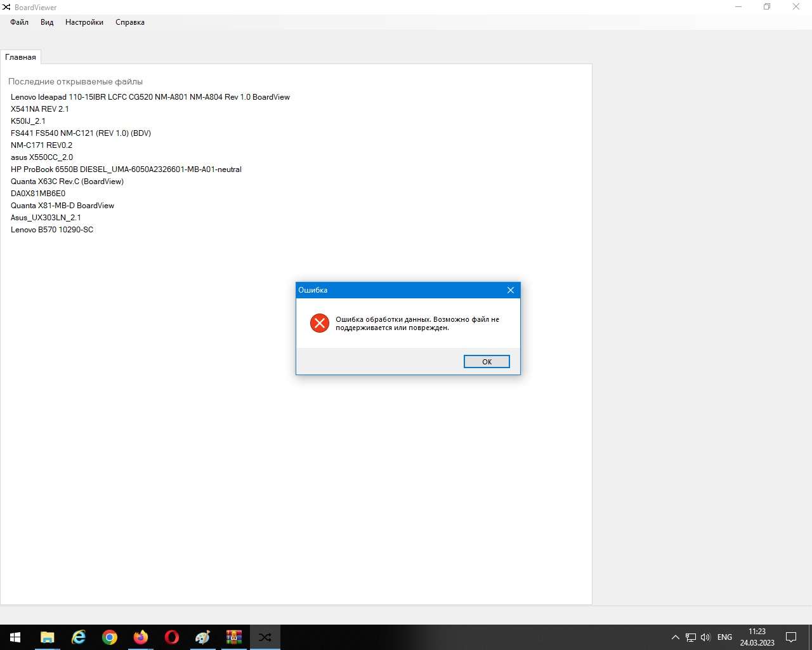
Task: Open File Explorer from taskbar
Action: click(x=47, y=637)
